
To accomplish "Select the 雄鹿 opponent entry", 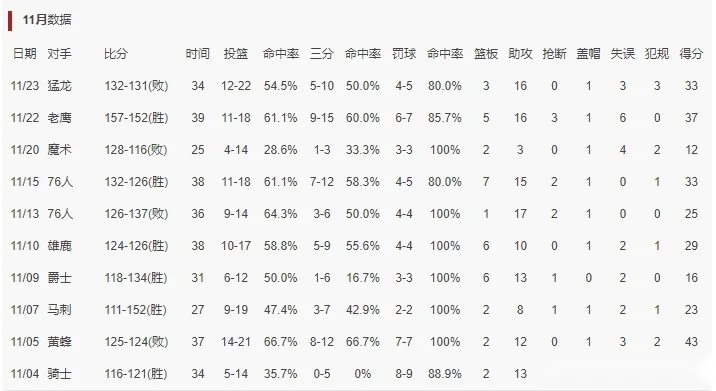I will pos(59,245).
